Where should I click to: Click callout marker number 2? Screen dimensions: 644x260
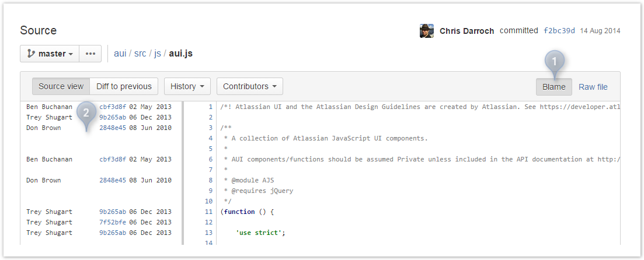click(x=86, y=113)
